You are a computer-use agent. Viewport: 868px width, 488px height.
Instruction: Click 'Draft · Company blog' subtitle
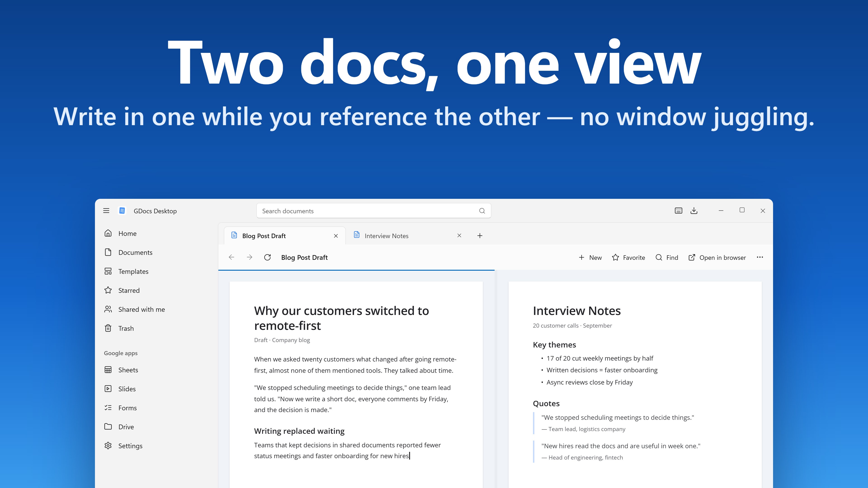[x=282, y=340]
